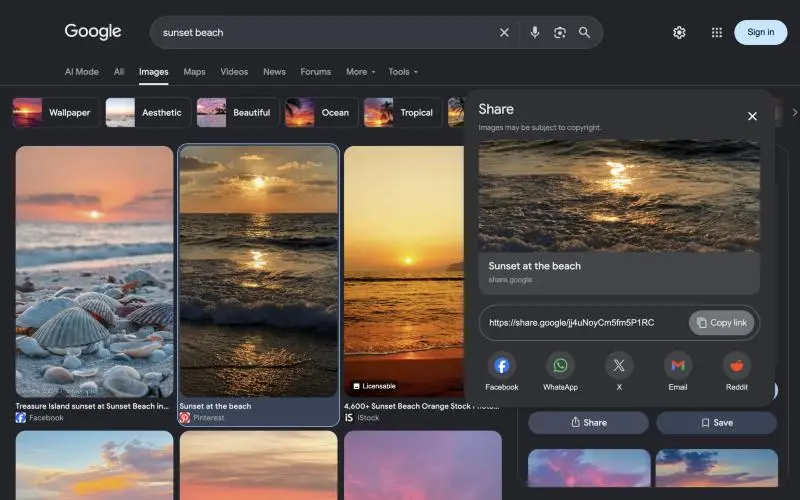Click Licensable badge on iStock image
This screenshot has height=500, width=800.
click(374, 386)
